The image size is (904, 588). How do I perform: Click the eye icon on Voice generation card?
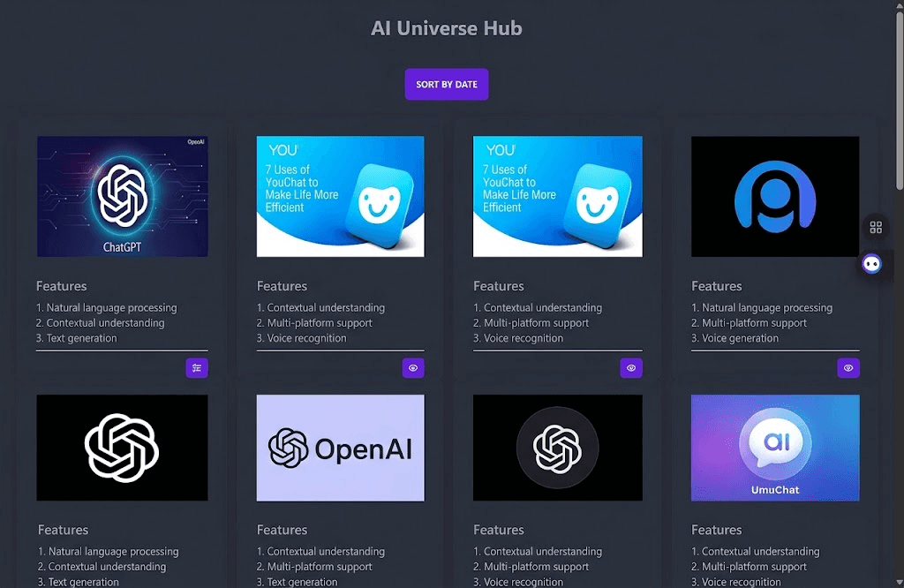pyautogui.click(x=848, y=368)
